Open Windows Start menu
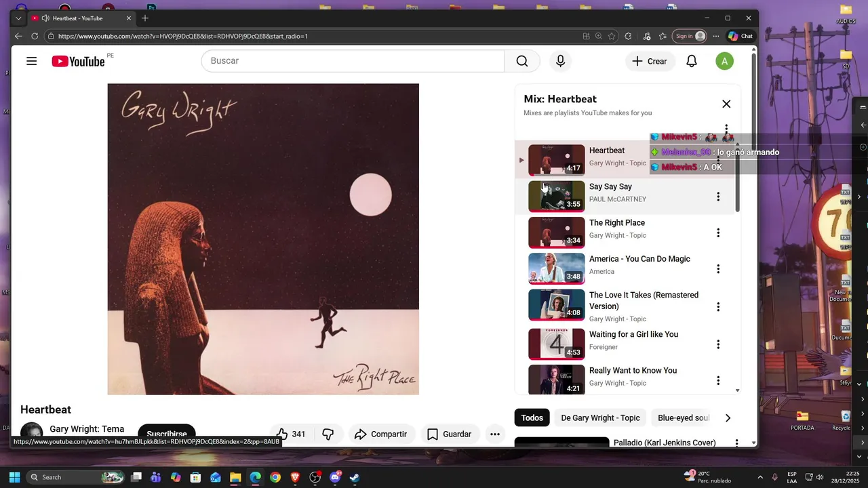This screenshot has height=488, width=868. click(14, 477)
